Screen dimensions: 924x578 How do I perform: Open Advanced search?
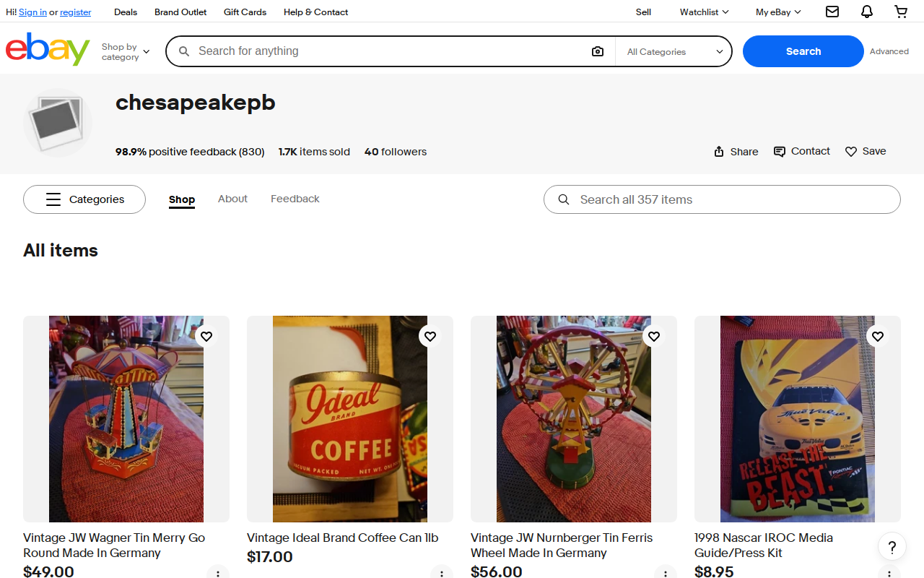point(889,51)
